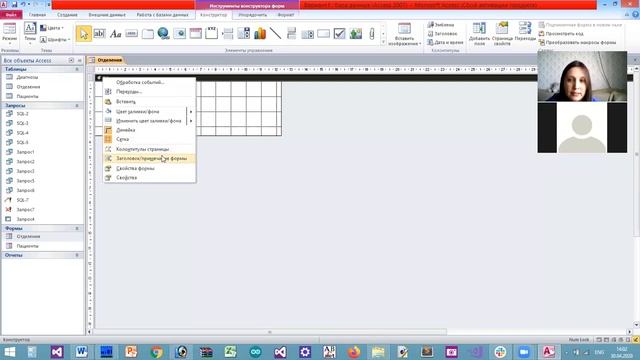Pick the hyperlink globe control
This screenshot has width=640, height=360.
pyautogui.click(x=164, y=33)
